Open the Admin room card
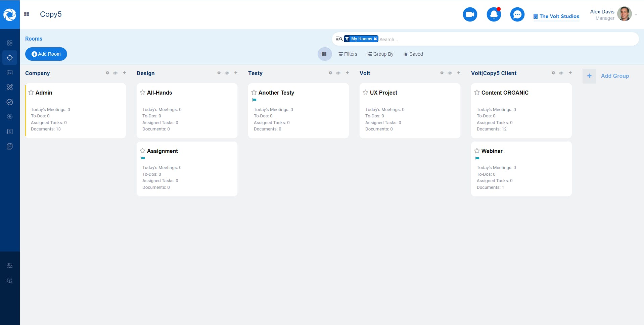The width and height of the screenshot is (644, 325). click(x=76, y=111)
